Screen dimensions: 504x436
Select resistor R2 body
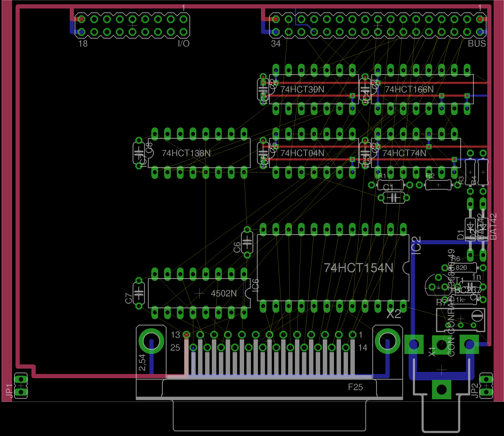point(438,185)
